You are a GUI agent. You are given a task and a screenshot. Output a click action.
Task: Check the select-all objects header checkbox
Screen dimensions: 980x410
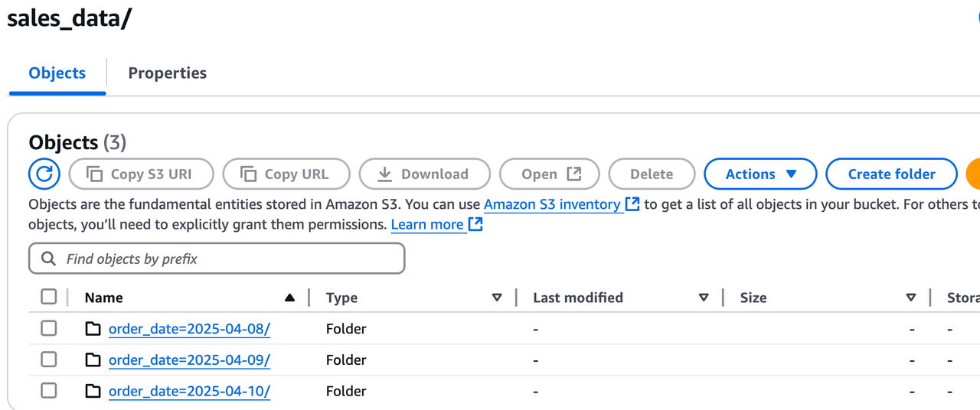click(x=49, y=297)
